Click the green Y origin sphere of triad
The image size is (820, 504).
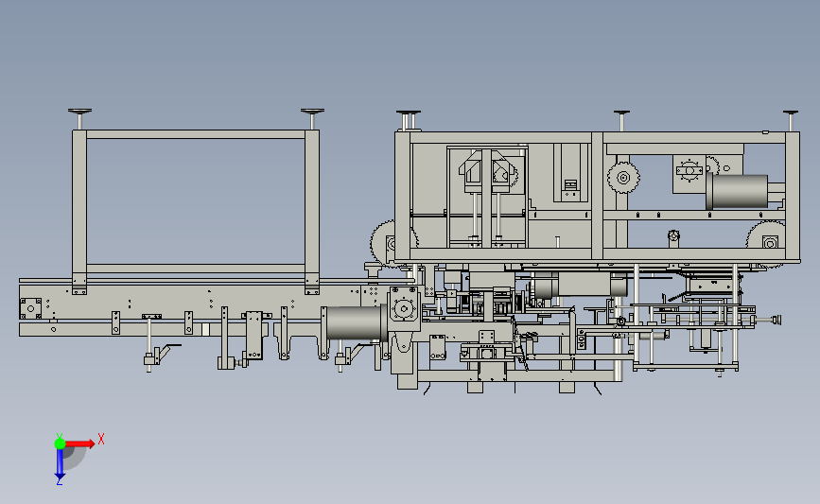pyautogui.click(x=60, y=443)
